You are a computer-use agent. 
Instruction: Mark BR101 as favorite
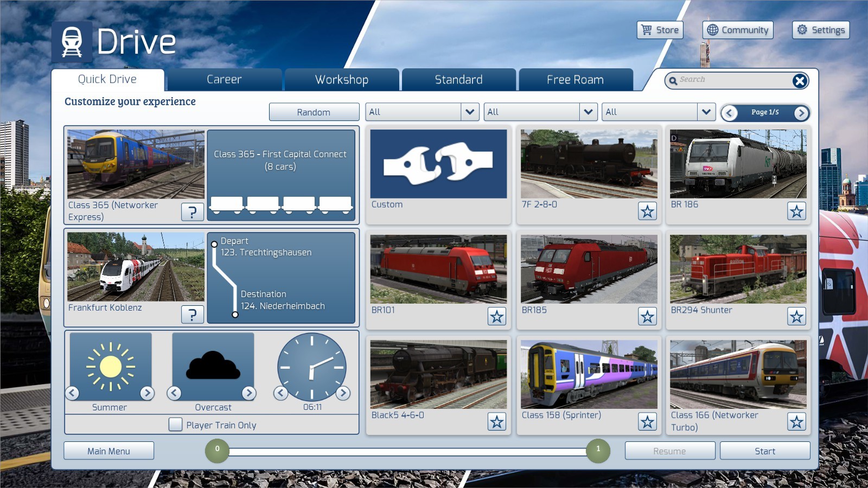[496, 317]
